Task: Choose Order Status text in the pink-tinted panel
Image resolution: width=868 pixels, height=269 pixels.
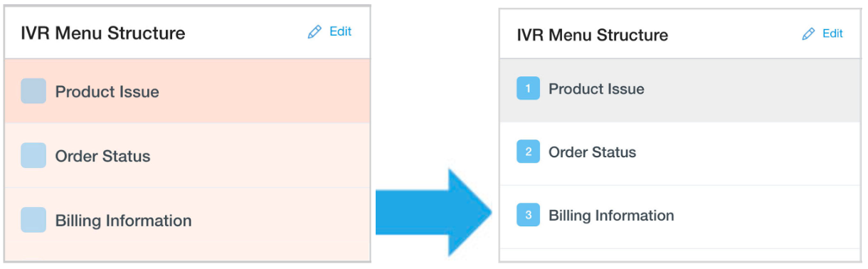Action: pyautogui.click(x=103, y=156)
